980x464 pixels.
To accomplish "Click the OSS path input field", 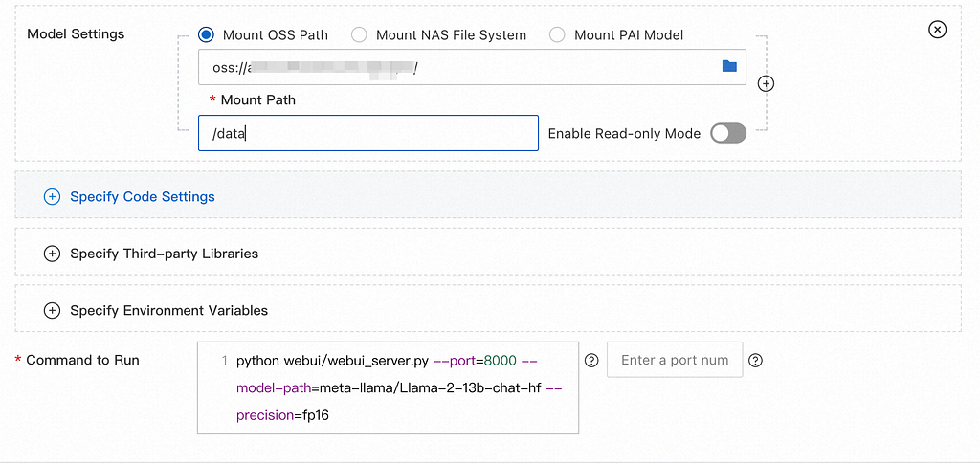I will tap(472, 67).
